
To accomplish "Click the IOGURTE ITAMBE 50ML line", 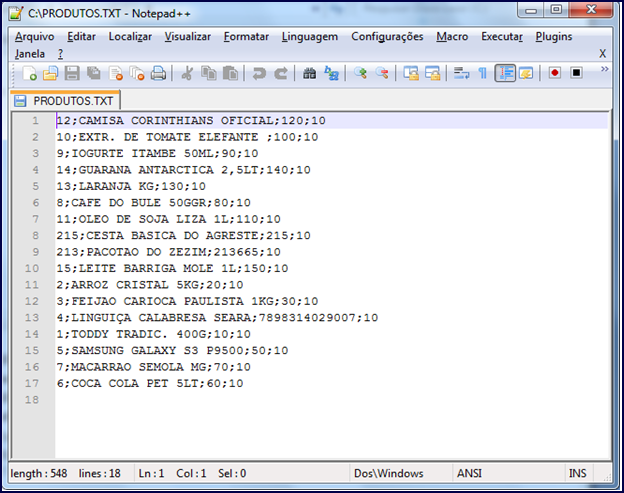I will 157,154.
